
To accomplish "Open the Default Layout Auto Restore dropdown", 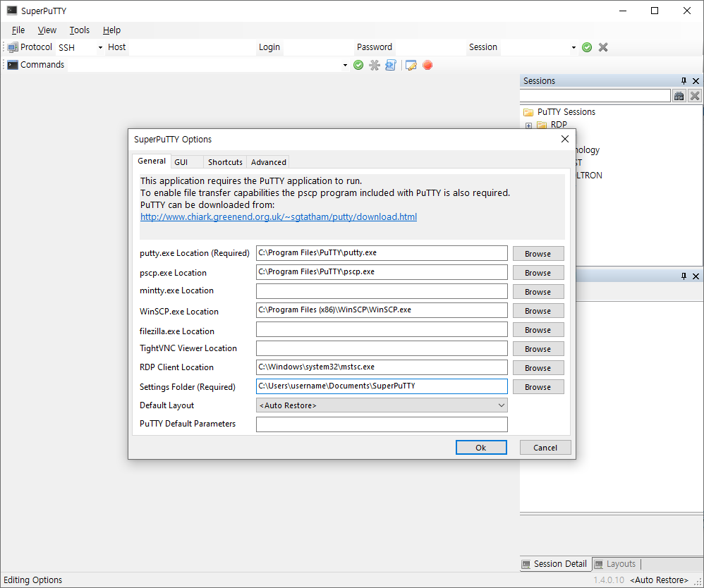I will click(x=382, y=405).
